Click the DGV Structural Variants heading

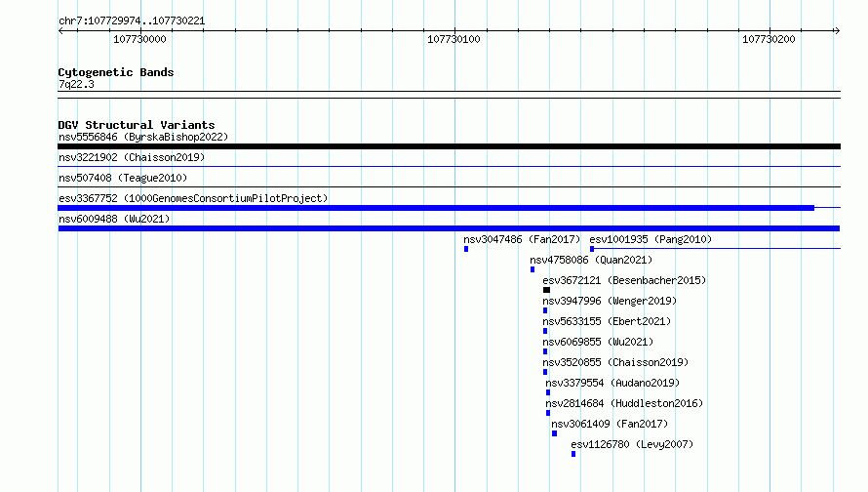coord(137,125)
